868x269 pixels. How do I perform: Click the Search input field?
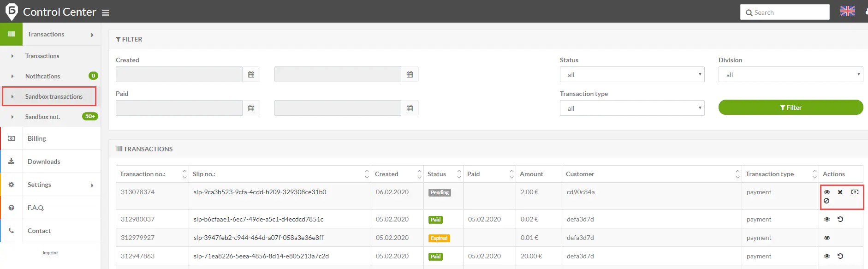[789, 12]
